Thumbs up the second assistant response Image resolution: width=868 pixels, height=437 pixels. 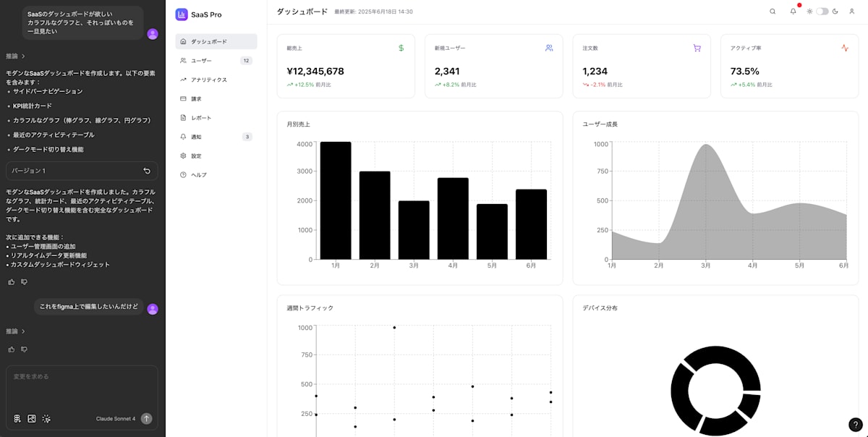point(12,349)
